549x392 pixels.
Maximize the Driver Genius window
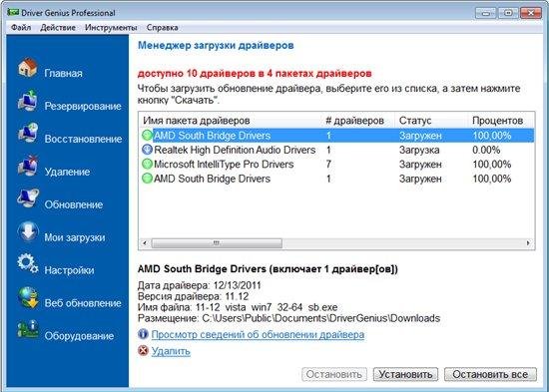click(508, 13)
